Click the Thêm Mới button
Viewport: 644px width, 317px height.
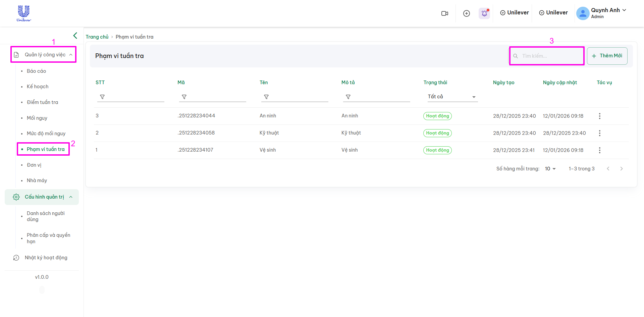pyautogui.click(x=607, y=56)
